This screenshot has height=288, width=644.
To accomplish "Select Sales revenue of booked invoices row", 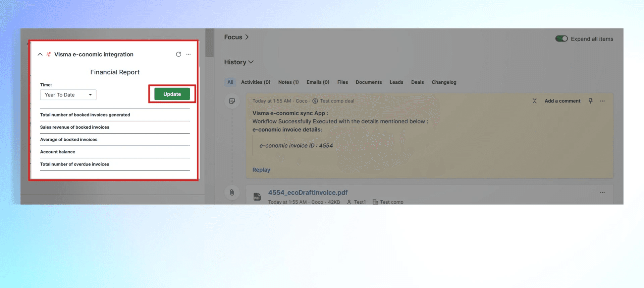I will point(115,127).
